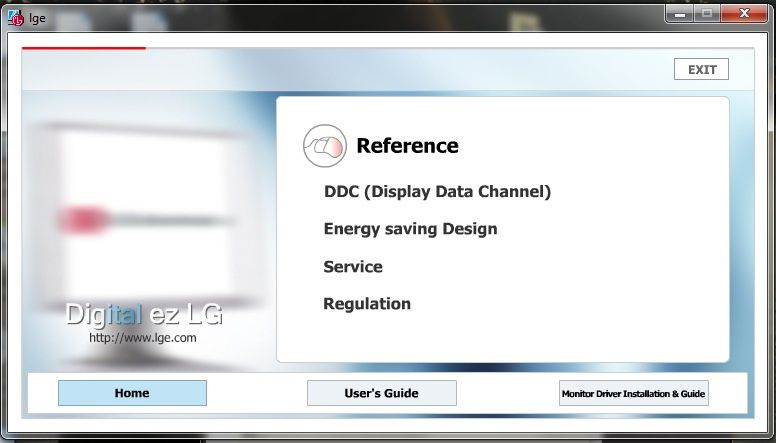The image size is (776, 443).
Task: Click the Digital ez LG logo text
Action: [x=144, y=314]
